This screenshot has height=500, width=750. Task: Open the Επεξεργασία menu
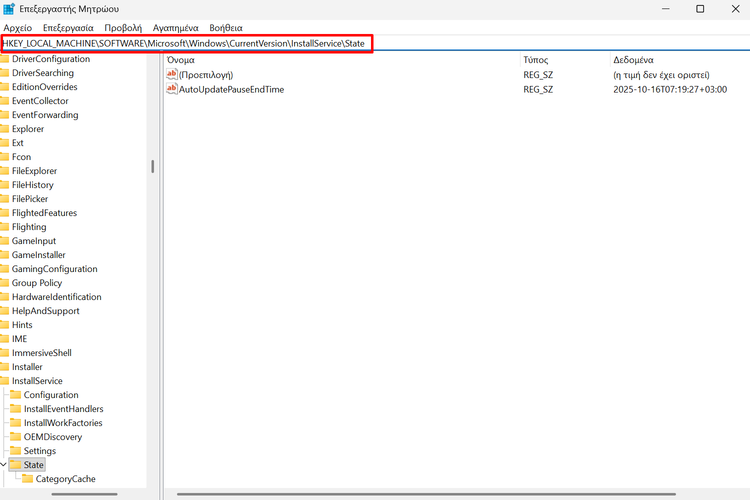(x=68, y=28)
